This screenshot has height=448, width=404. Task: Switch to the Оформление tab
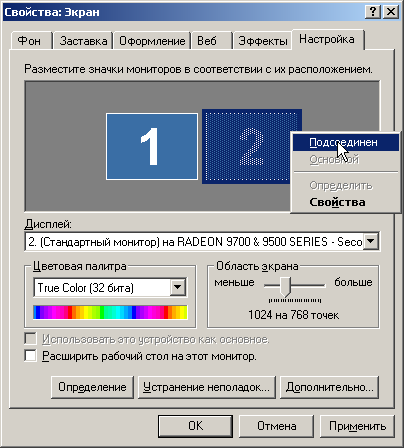tap(152, 41)
